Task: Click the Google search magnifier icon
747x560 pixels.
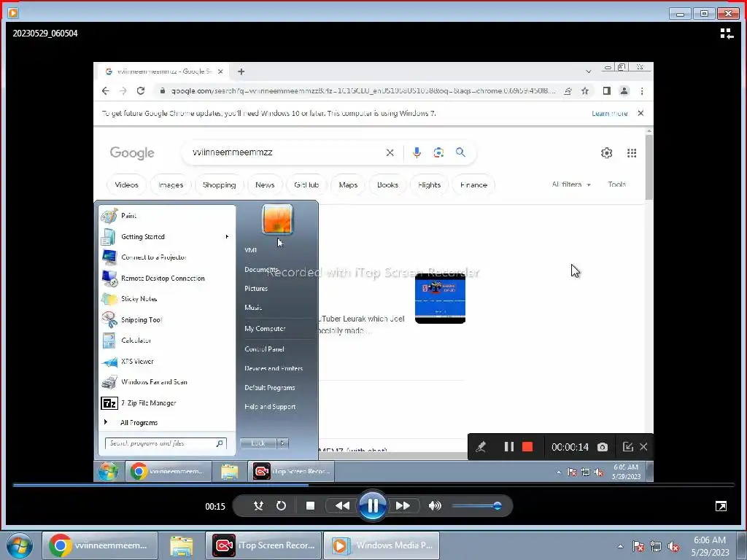Action: click(x=460, y=152)
